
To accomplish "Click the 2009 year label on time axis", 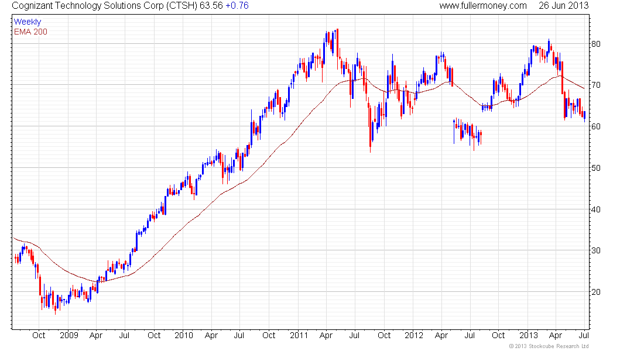I will (68, 335).
